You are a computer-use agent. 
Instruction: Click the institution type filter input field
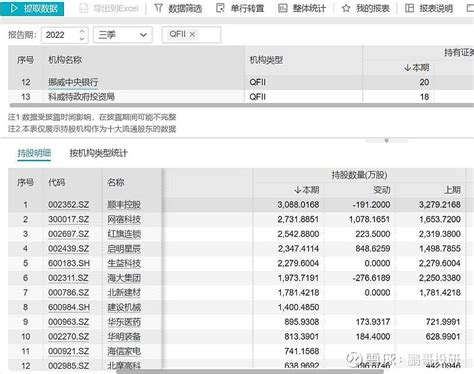pyautogui.click(x=191, y=34)
